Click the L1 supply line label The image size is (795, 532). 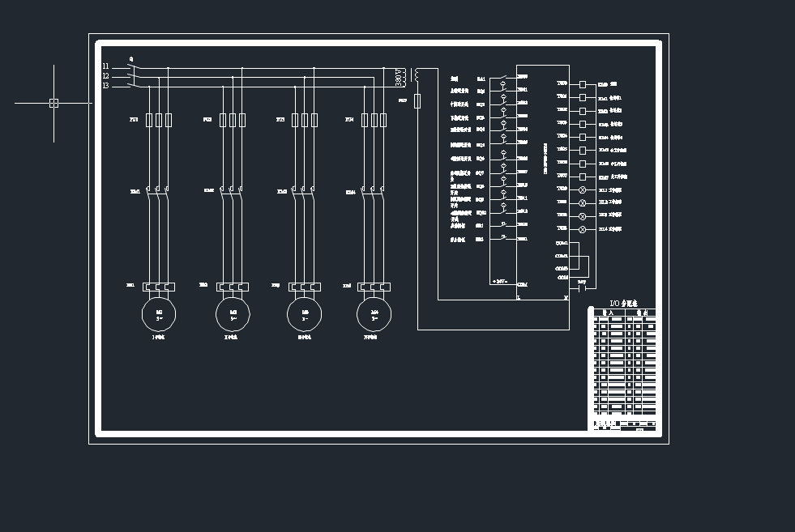(x=105, y=66)
